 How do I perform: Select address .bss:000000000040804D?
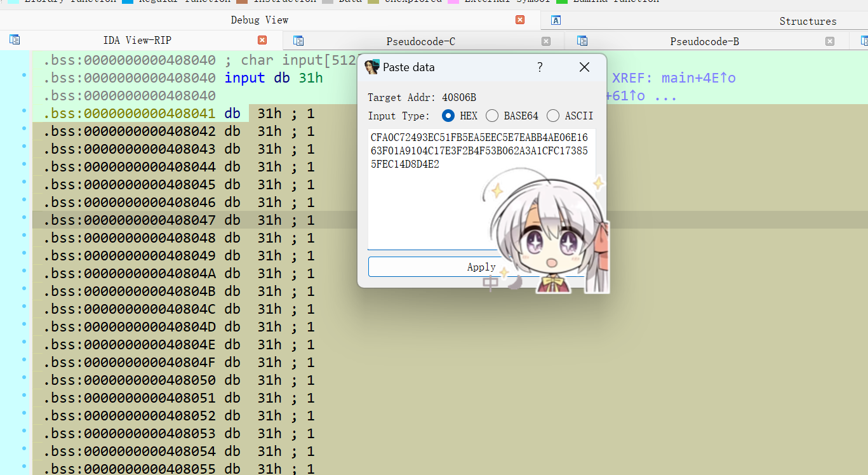130,326
